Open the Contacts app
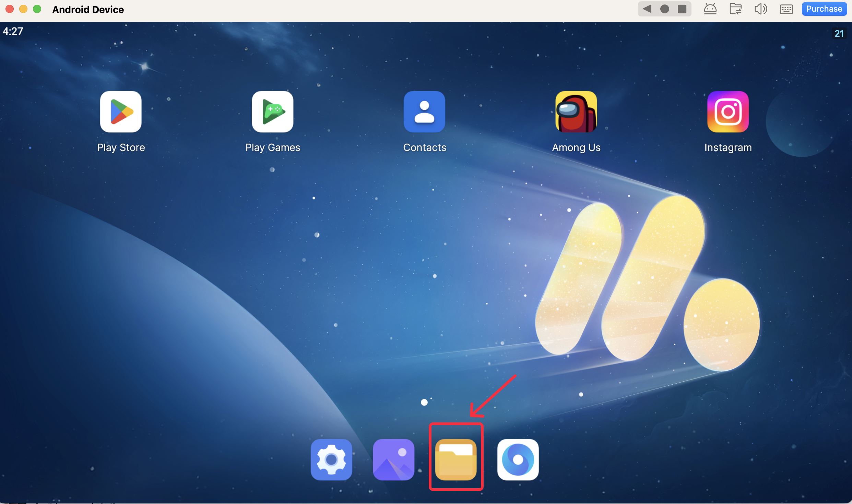 click(x=424, y=111)
